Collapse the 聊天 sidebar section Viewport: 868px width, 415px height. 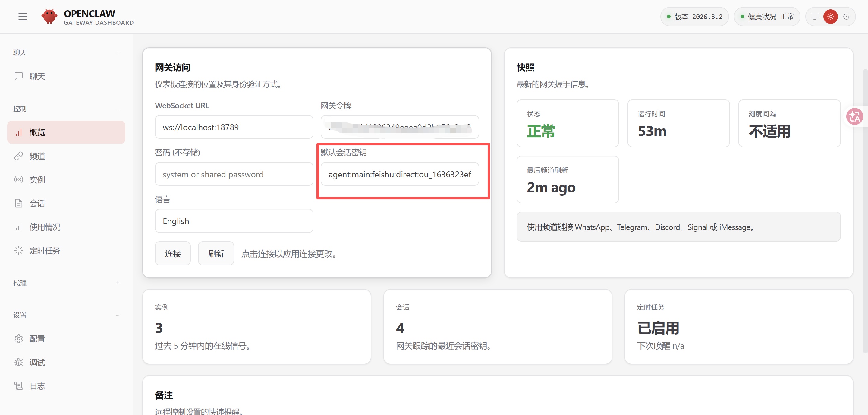[117, 52]
